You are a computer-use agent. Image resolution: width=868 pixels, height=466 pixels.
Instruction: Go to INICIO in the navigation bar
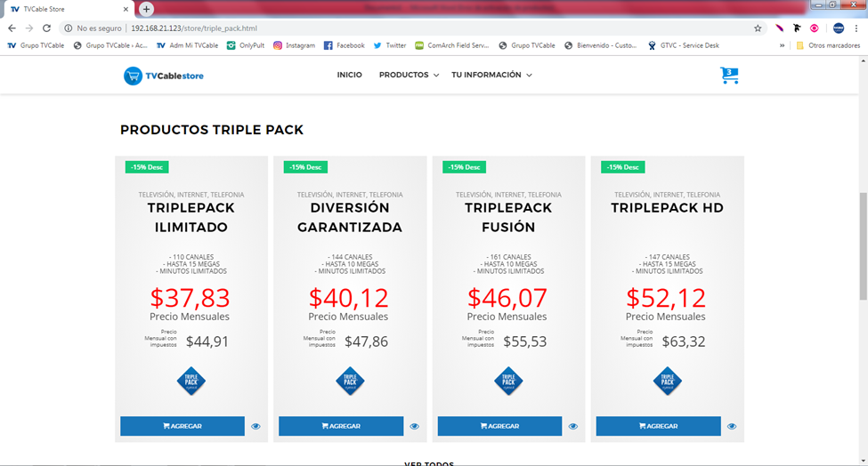click(349, 75)
